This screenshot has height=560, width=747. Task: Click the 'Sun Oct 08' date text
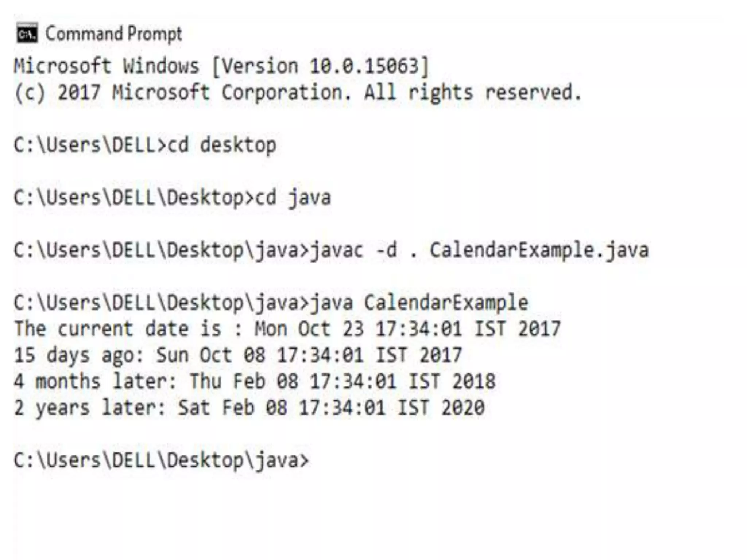pyautogui.click(x=210, y=355)
